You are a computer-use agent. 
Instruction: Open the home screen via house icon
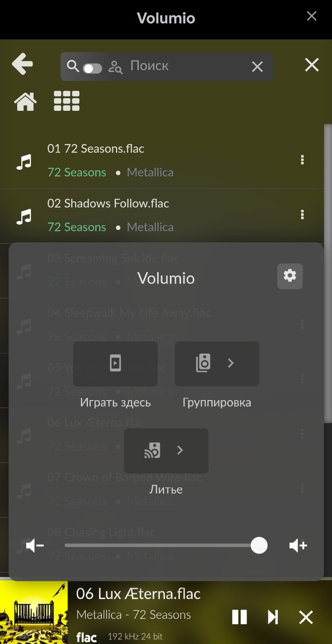[x=25, y=101]
